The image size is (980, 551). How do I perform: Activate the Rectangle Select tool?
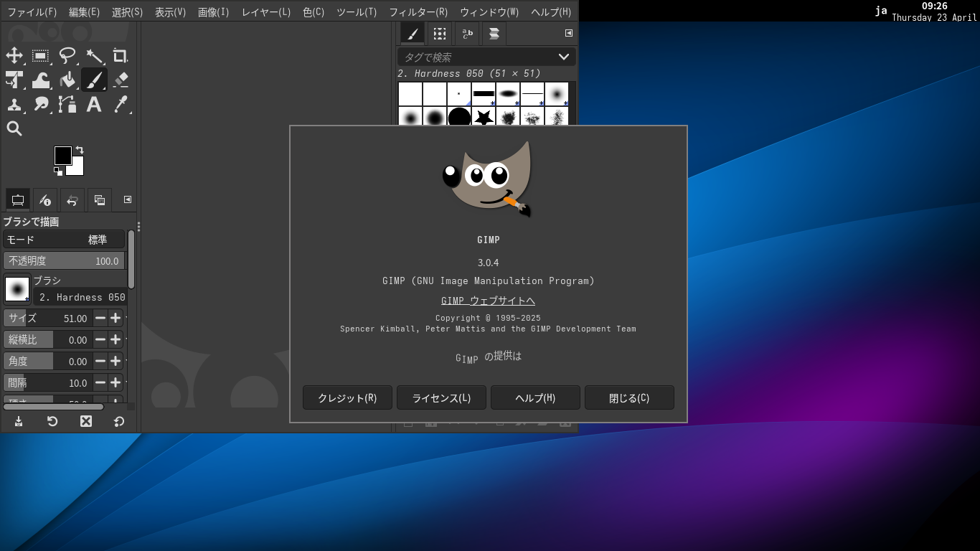[x=41, y=55]
